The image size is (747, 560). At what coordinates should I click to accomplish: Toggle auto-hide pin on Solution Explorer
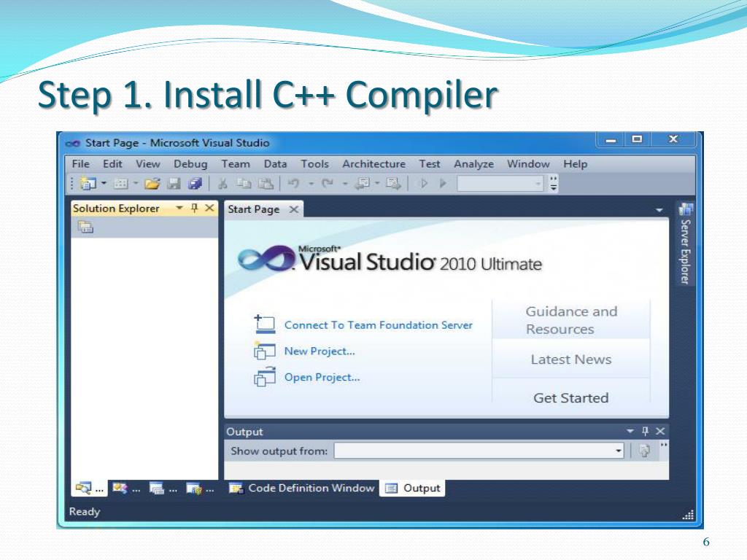[194, 208]
